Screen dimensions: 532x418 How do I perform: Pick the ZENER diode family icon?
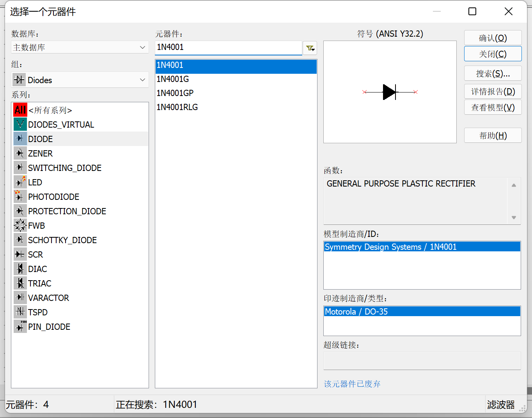(x=20, y=153)
